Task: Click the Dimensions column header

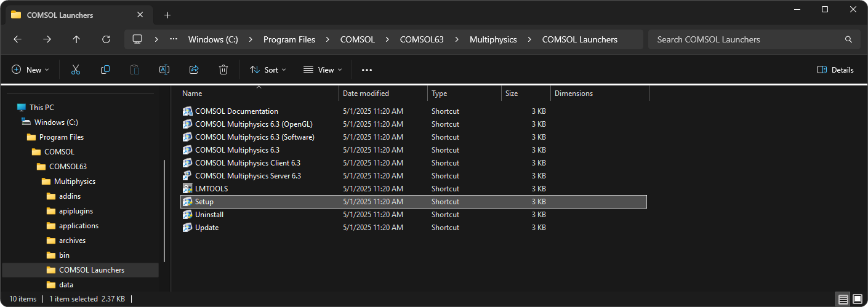Action: pyautogui.click(x=600, y=94)
